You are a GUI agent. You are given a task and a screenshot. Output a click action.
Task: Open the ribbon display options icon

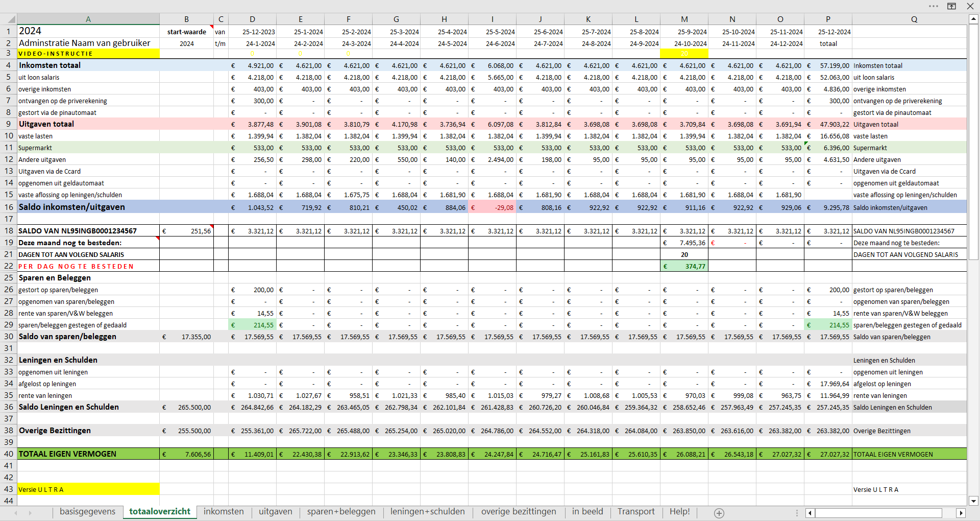click(951, 6)
